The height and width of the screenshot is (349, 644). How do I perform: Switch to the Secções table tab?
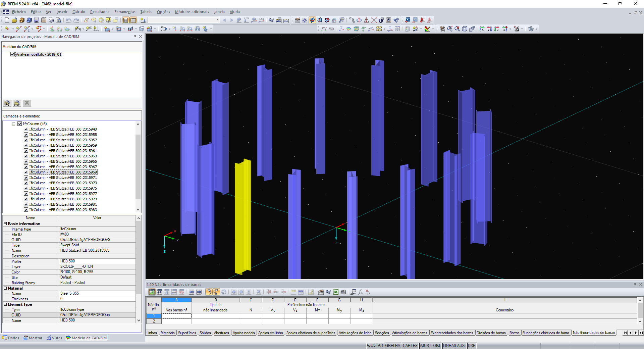pos(382,333)
